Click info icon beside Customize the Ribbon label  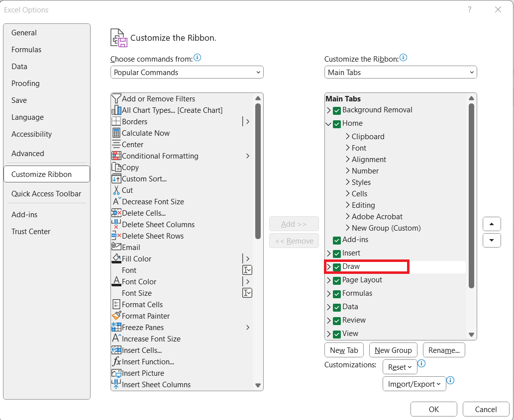[x=404, y=58]
